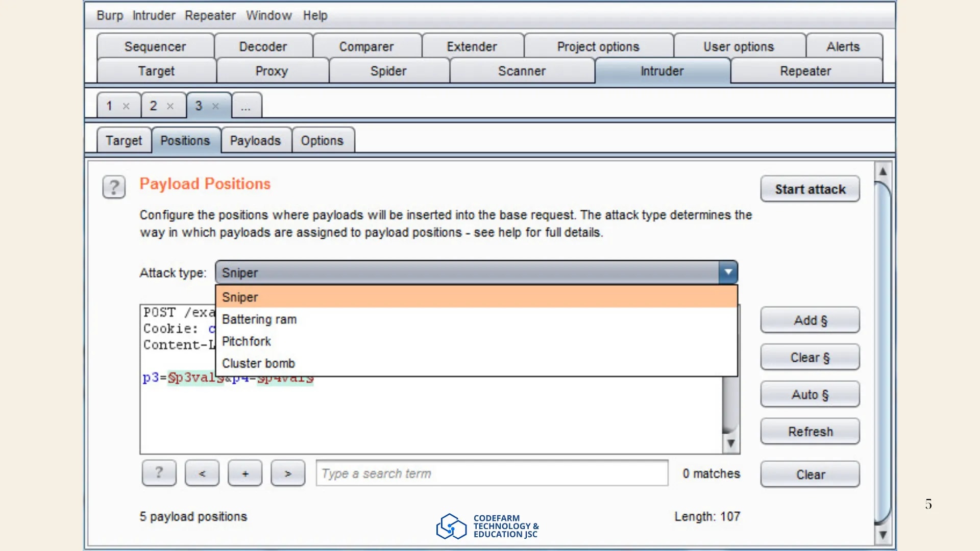Open the Repeater menu in the menu bar
Screen dimensions: 980x551
click(x=210, y=15)
